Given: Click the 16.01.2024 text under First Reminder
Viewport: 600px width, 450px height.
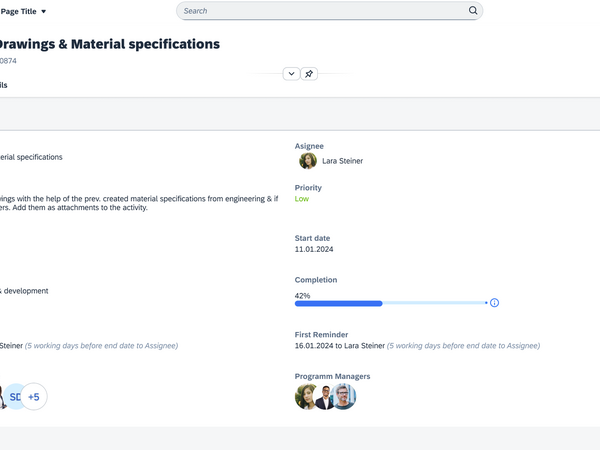Looking at the screenshot, I should [x=315, y=346].
